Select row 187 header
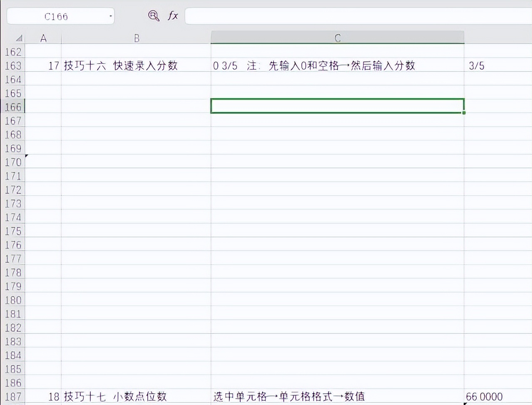This screenshot has width=532, height=405. click(x=13, y=396)
